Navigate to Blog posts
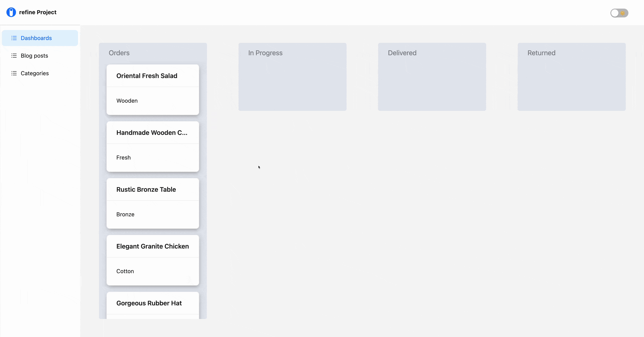The width and height of the screenshot is (644, 337). (34, 56)
